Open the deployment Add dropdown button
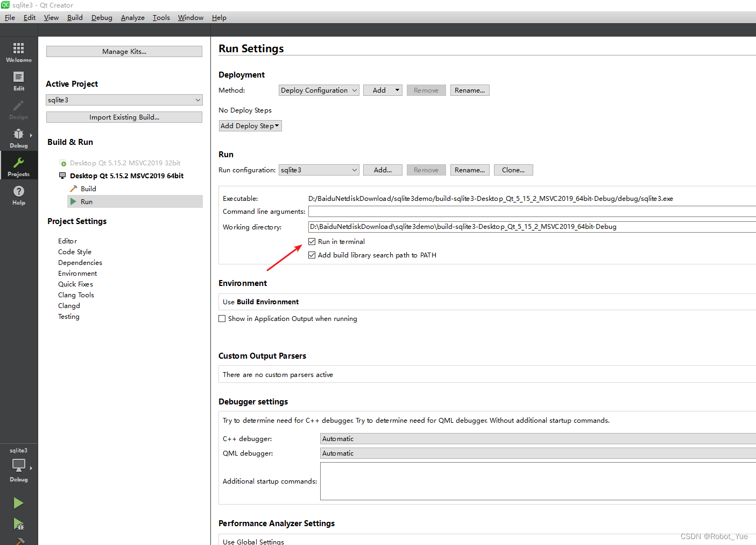Image resolution: width=756 pixels, height=545 pixels. click(x=383, y=90)
